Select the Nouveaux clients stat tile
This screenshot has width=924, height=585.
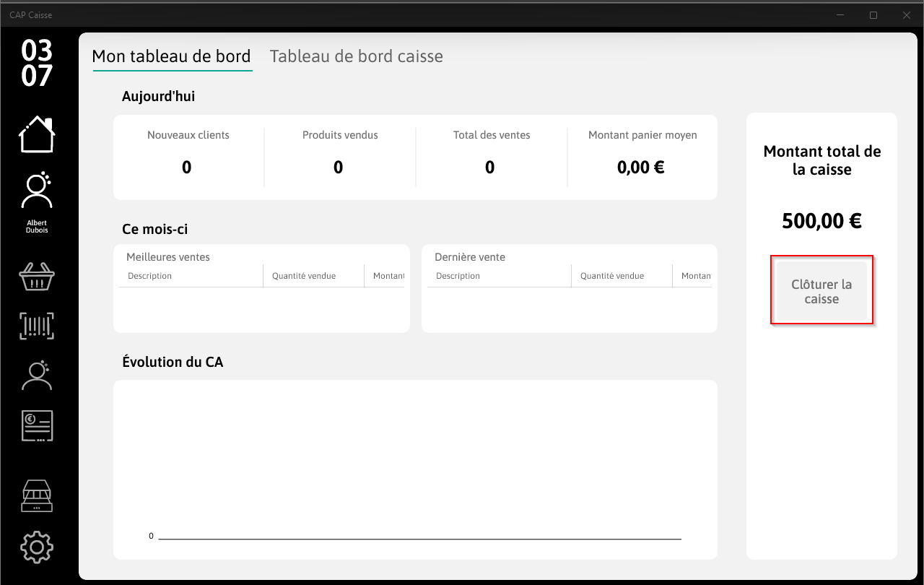coord(188,156)
